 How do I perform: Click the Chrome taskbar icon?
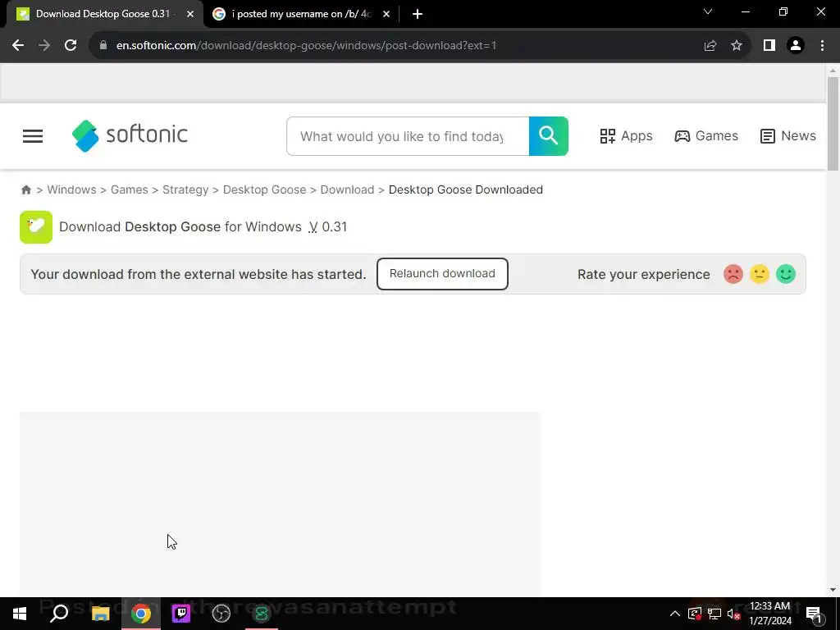coord(141,614)
